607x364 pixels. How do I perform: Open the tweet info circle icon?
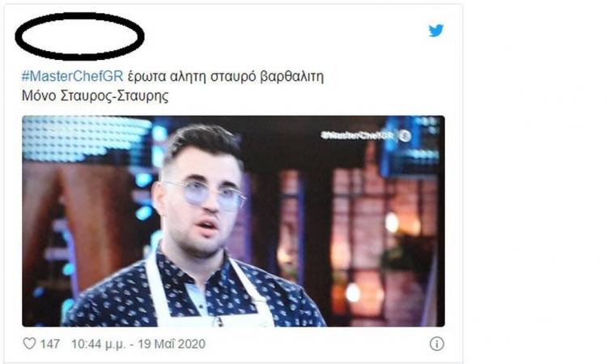point(437,344)
